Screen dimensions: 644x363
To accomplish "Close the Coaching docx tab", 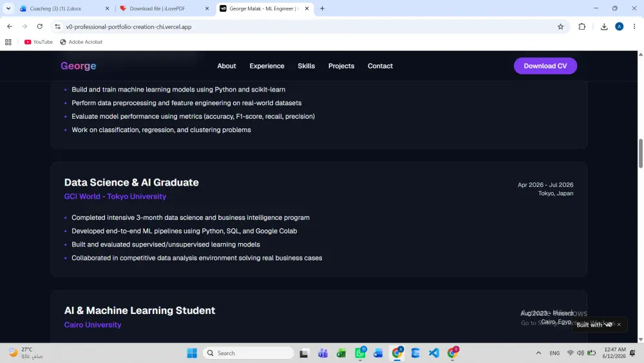I will coord(107,8).
